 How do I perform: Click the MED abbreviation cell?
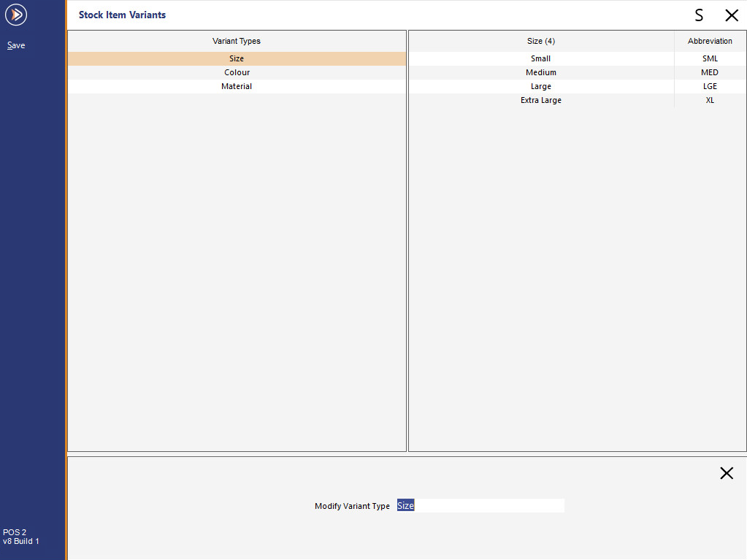[710, 72]
